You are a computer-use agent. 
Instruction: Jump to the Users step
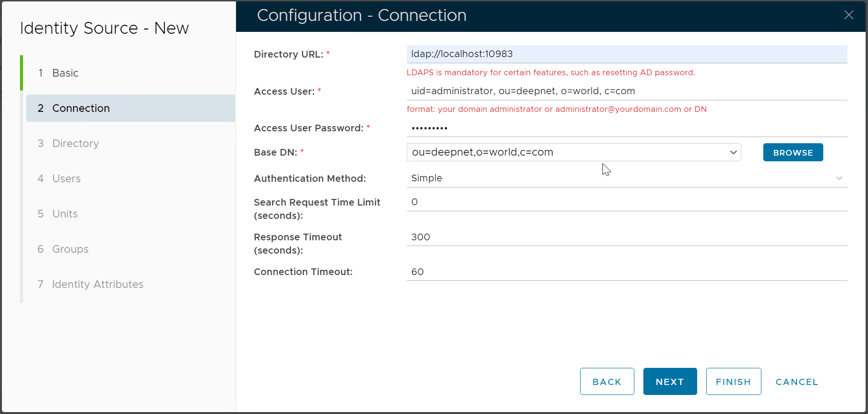(x=66, y=178)
